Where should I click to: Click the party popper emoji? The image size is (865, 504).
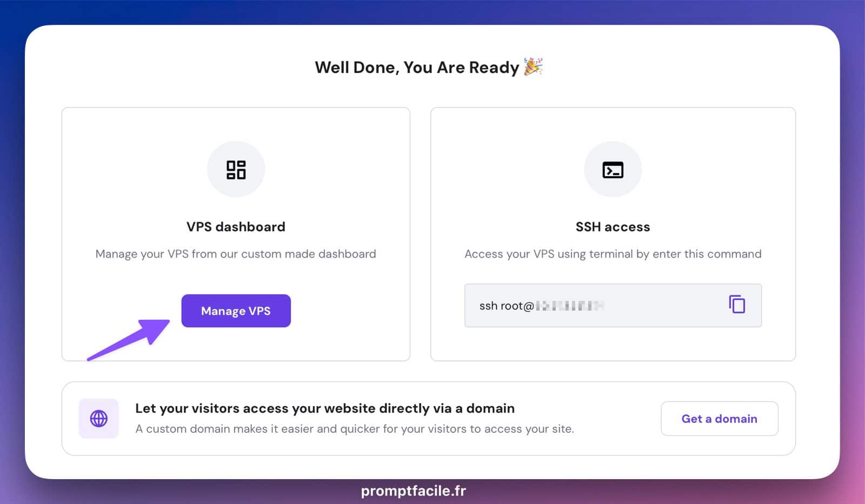(533, 67)
